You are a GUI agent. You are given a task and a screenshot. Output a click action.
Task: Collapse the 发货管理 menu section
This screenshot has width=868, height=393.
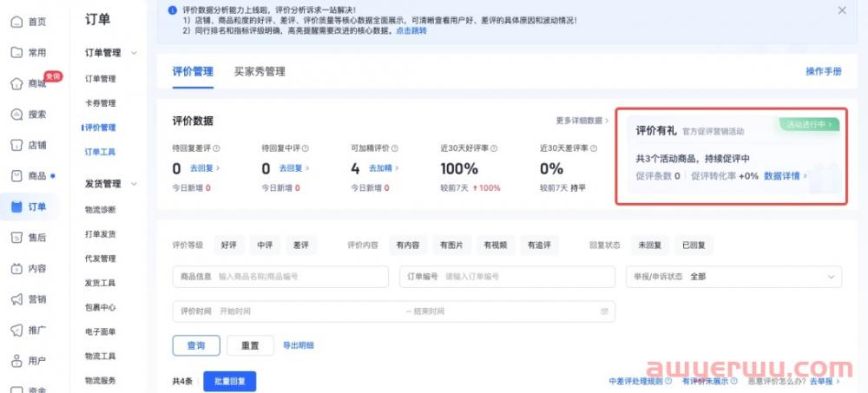(134, 184)
